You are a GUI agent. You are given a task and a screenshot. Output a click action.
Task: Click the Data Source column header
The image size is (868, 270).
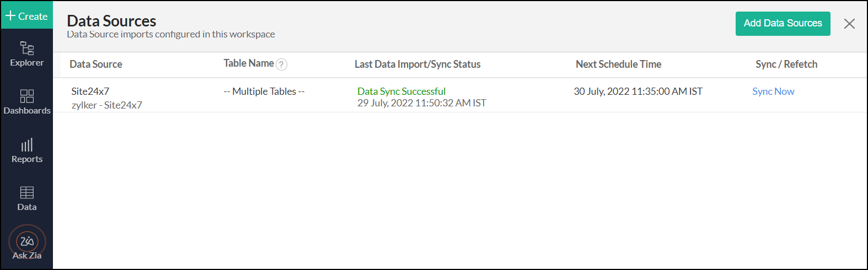(x=96, y=64)
